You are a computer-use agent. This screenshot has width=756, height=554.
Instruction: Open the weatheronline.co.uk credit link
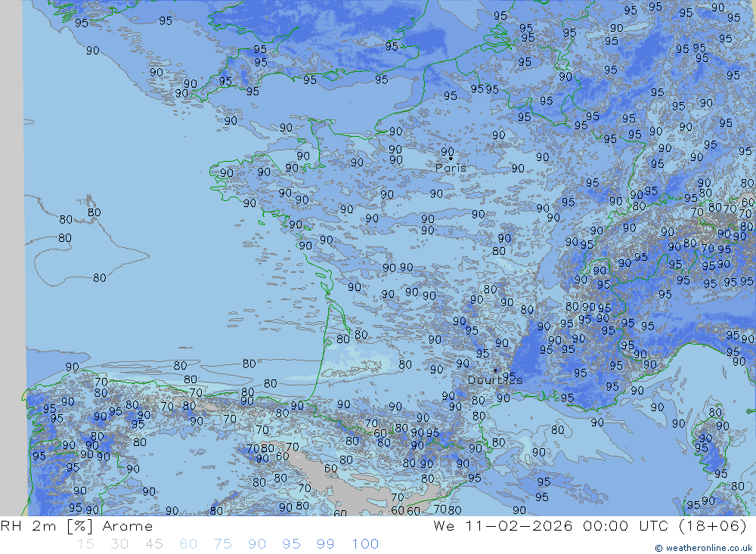click(703, 548)
